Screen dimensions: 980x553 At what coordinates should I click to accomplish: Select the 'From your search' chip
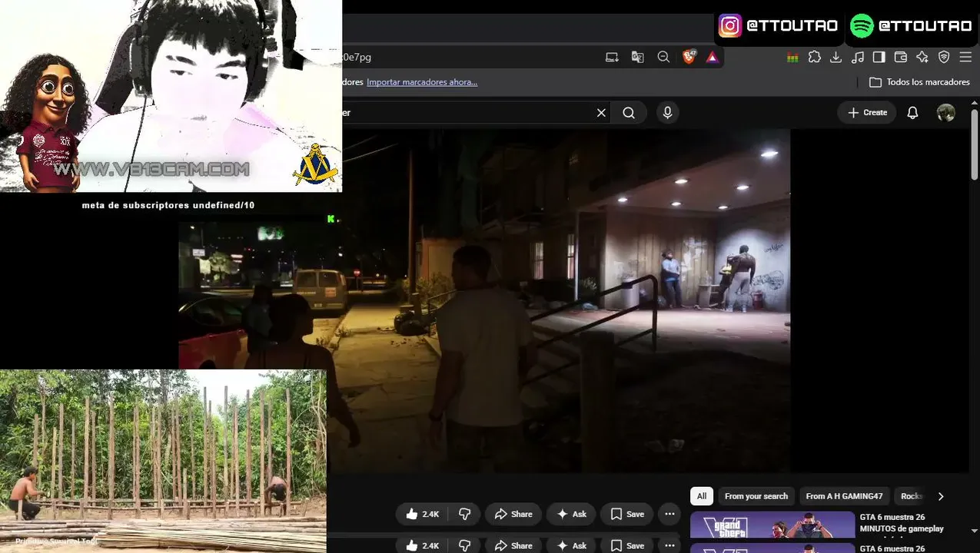[x=756, y=496]
